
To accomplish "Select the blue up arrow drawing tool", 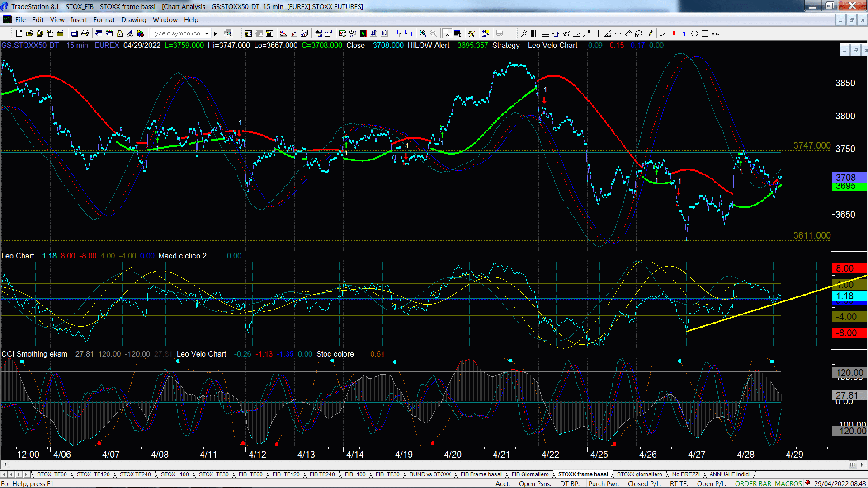I will click(x=684, y=33).
